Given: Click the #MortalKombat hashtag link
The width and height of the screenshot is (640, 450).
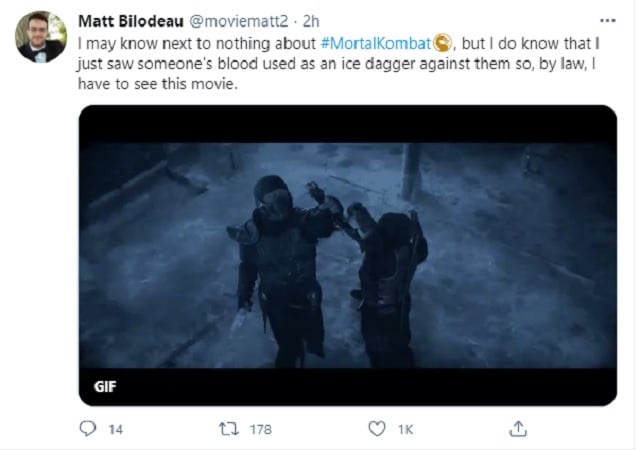Looking at the screenshot, I should [376, 43].
